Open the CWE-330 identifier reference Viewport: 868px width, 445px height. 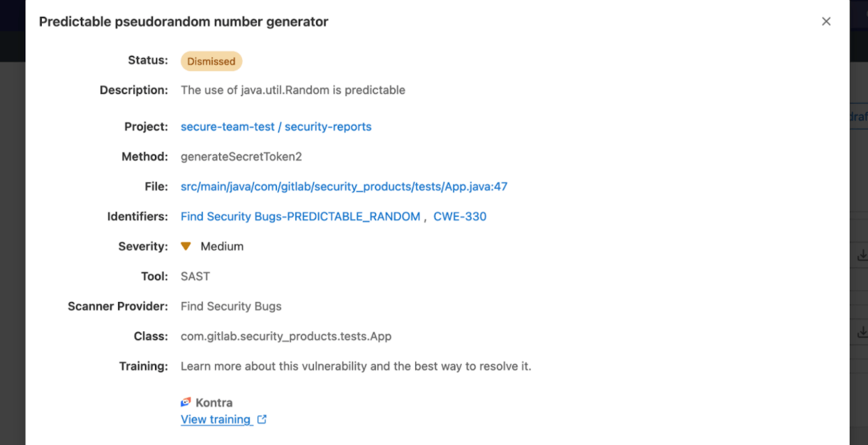[x=459, y=216]
